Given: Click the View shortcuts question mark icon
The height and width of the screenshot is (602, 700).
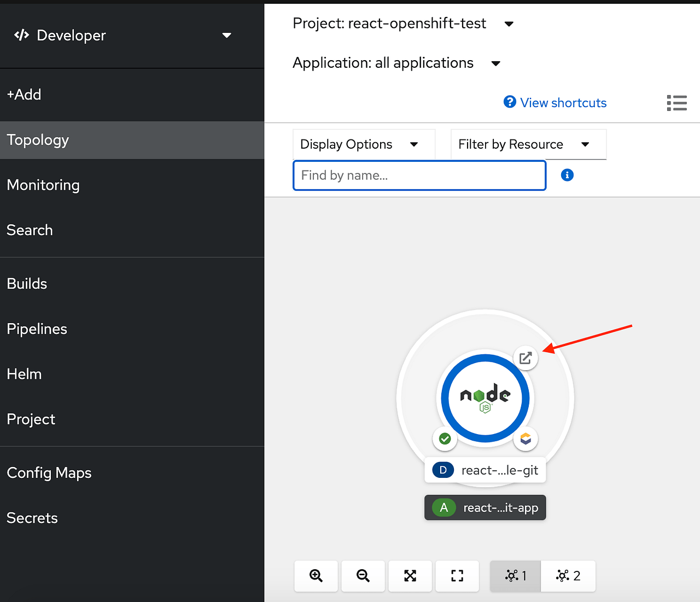Looking at the screenshot, I should pos(510,102).
